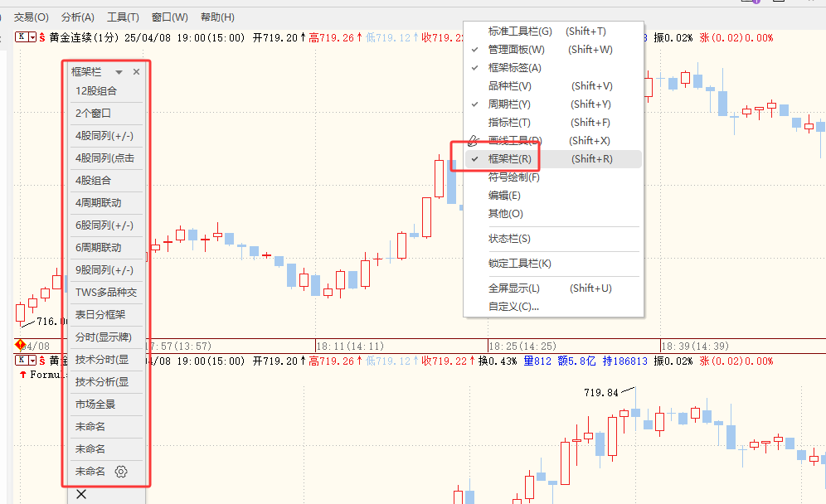Viewport: 826px width, 504px height.
Task: Open the 工具(T) menu
Action: pyautogui.click(x=123, y=17)
